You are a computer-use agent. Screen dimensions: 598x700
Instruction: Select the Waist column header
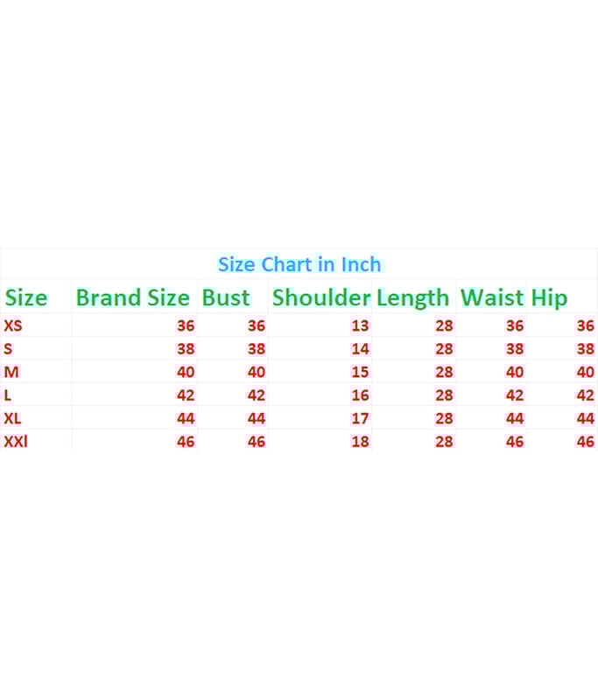point(492,297)
